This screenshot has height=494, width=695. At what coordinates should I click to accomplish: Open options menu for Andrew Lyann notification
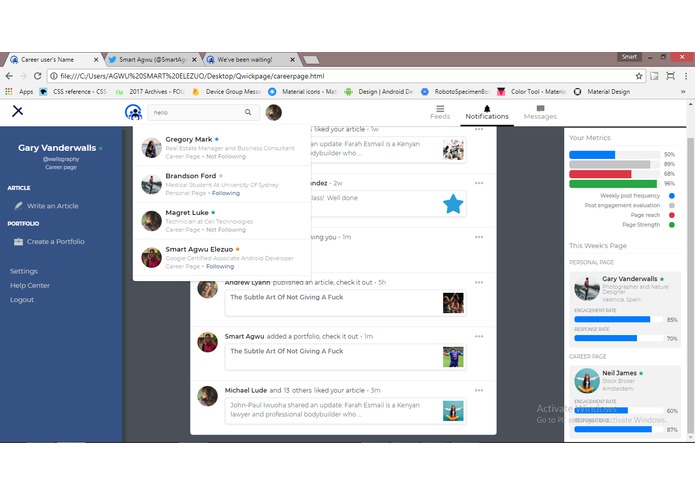coord(479,282)
